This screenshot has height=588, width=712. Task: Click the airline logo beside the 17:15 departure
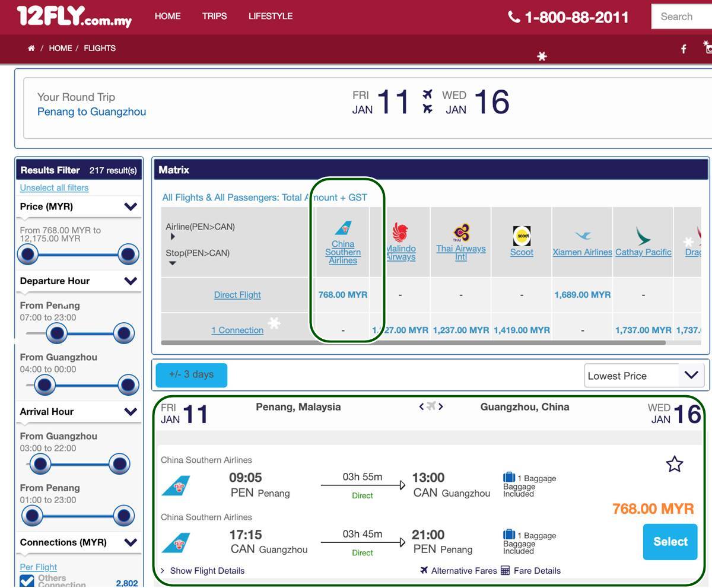click(176, 543)
